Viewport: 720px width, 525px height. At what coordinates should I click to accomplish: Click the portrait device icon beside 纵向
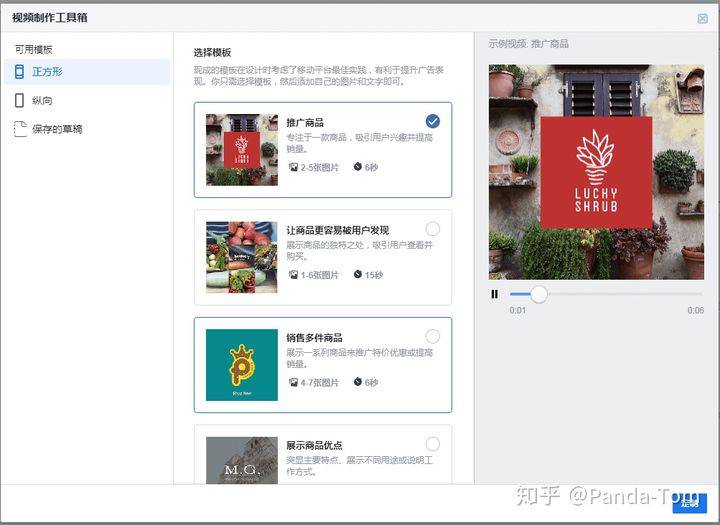[x=19, y=100]
